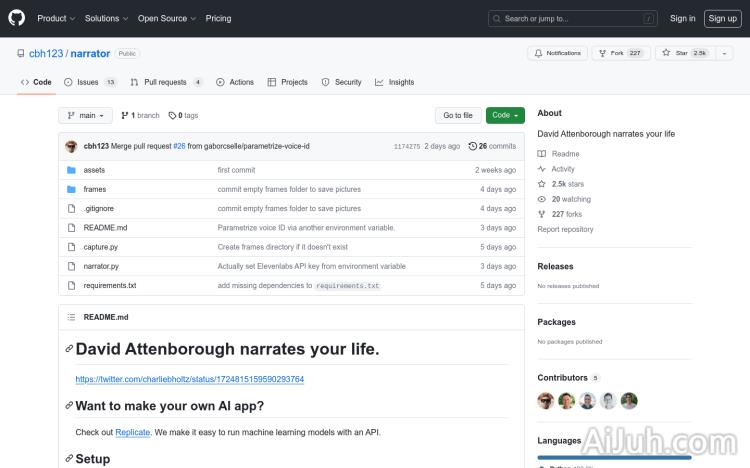Open the requirements.txt file
The height and width of the screenshot is (468, 750).
point(110,286)
